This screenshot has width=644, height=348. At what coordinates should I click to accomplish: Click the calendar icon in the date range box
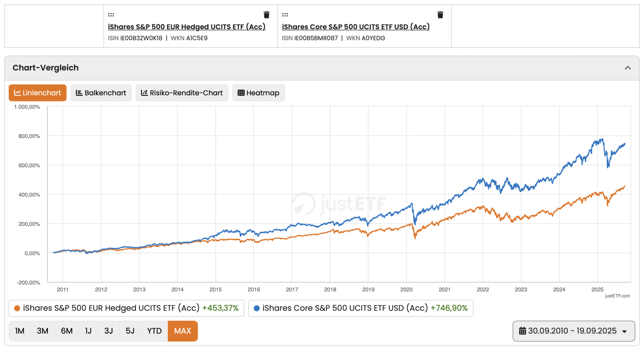[522, 331]
